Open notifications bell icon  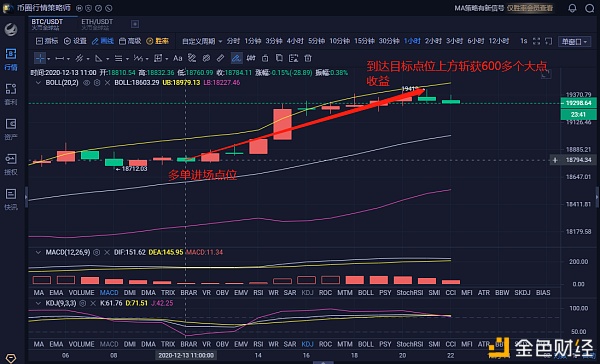point(572,8)
